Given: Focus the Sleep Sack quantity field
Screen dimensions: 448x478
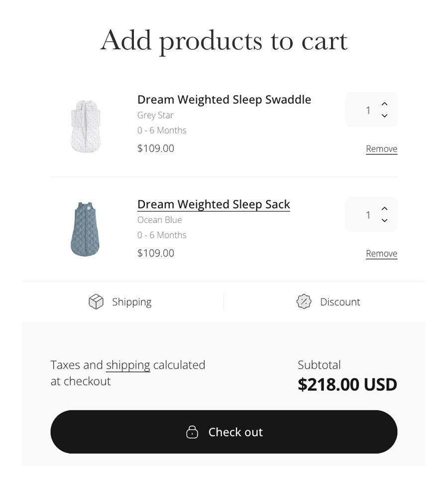Looking at the screenshot, I should [x=367, y=215].
